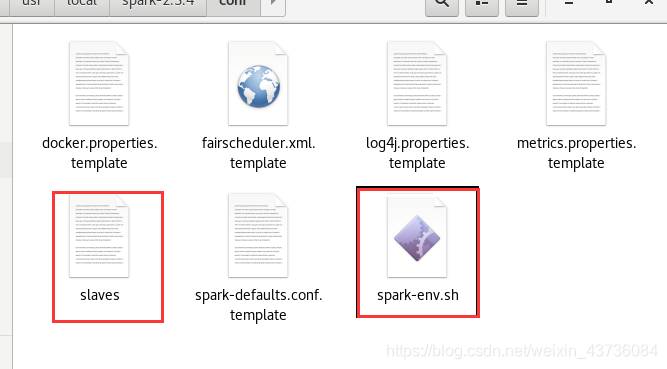Click the 'spark-env.sh' file name label

418,295
